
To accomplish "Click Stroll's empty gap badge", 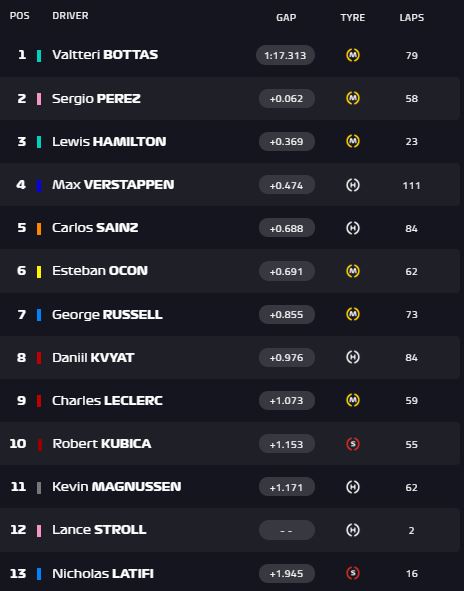I will [x=286, y=530].
